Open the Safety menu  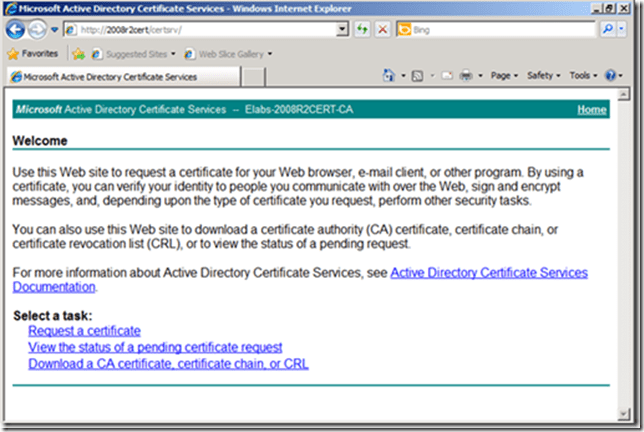[x=543, y=76]
